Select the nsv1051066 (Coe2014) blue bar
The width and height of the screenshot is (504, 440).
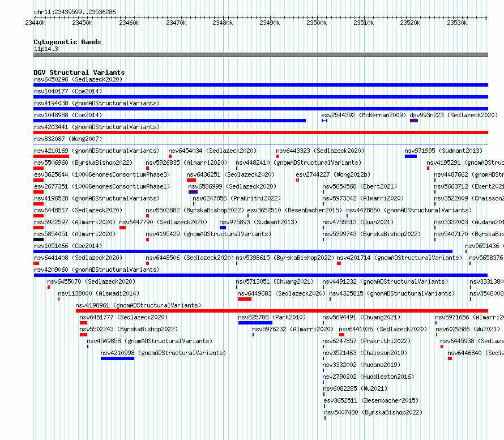tap(243, 251)
